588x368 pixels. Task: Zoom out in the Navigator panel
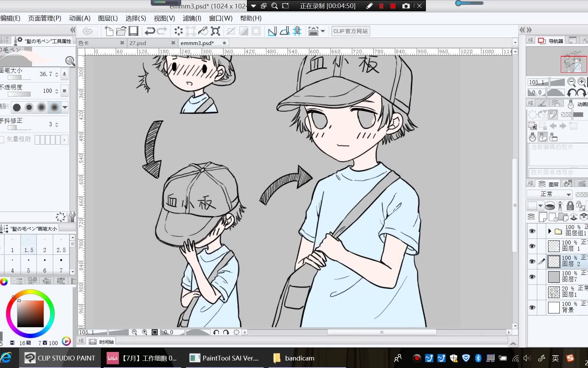pyautogui.click(x=571, y=82)
